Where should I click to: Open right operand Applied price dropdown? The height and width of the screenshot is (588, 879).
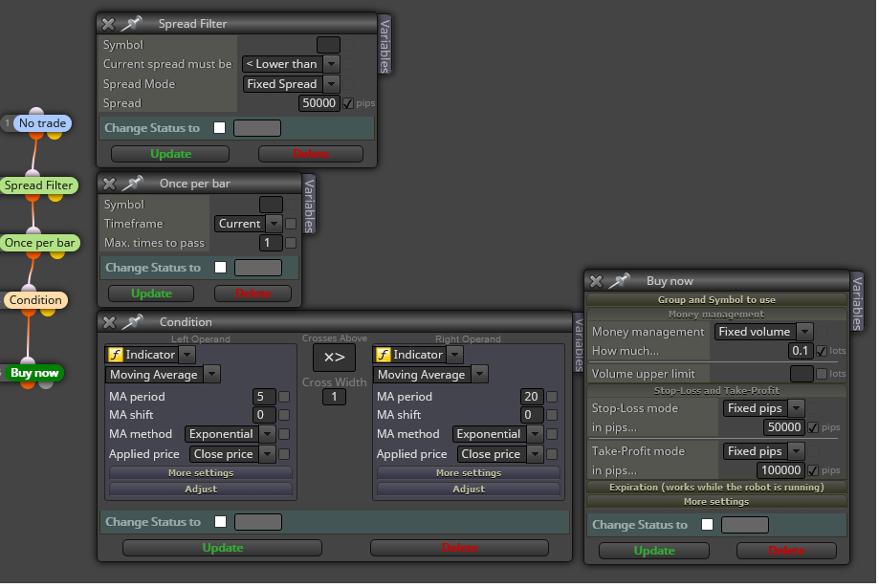click(x=500, y=454)
